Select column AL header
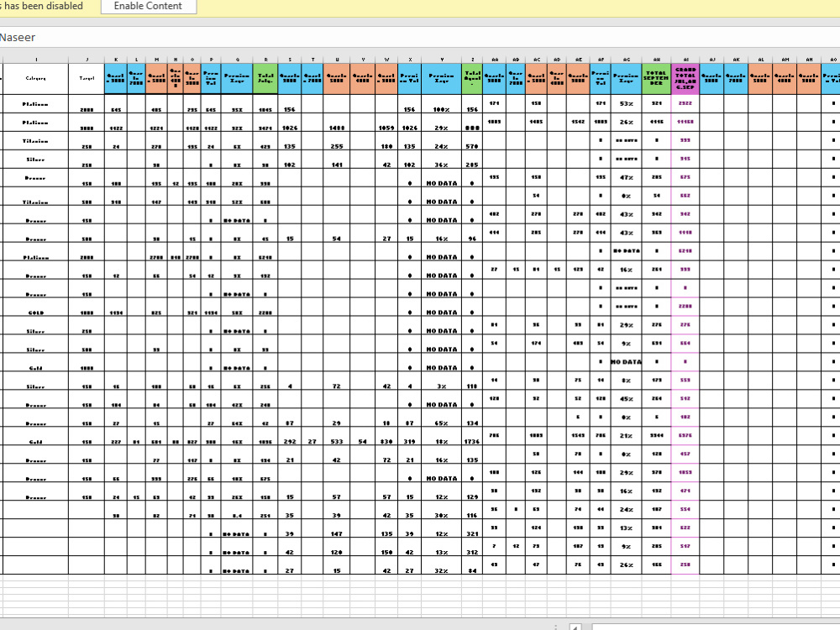840x630 pixels. (x=760, y=59)
